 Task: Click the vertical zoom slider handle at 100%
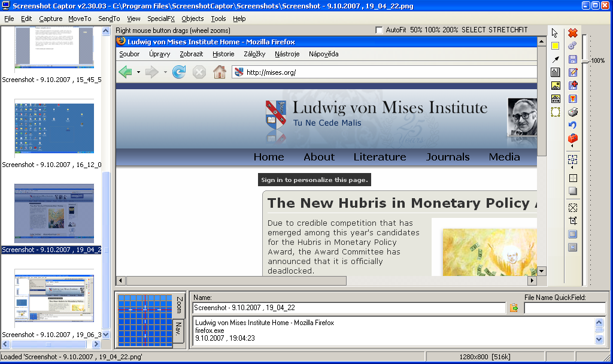click(585, 61)
